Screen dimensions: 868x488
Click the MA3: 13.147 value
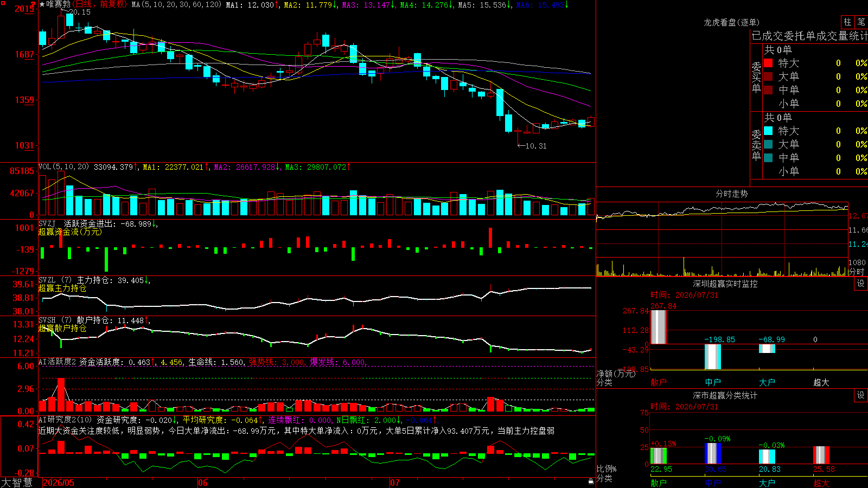[x=368, y=4]
